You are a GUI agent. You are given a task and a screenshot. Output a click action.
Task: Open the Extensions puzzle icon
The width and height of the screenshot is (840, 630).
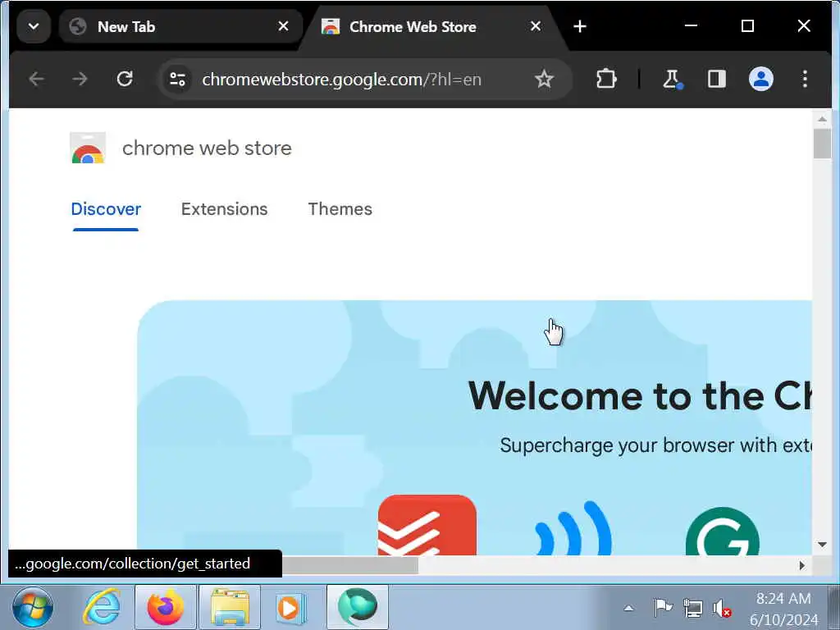point(606,80)
